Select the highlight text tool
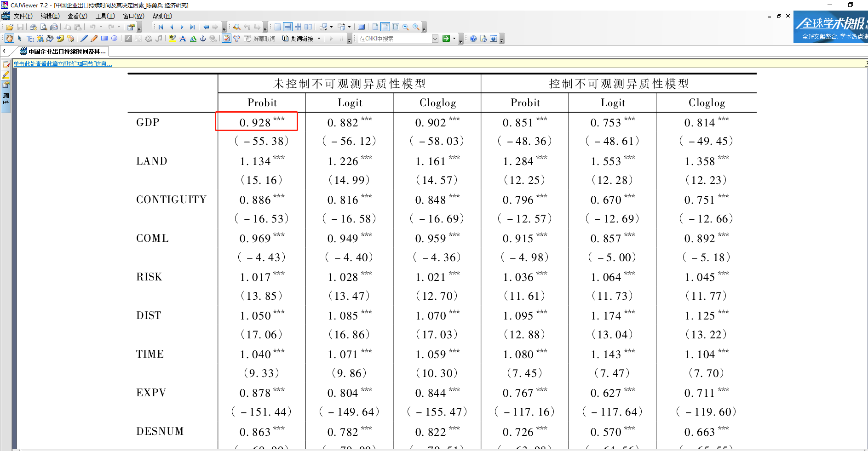The width and height of the screenshot is (868, 451). coord(172,39)
